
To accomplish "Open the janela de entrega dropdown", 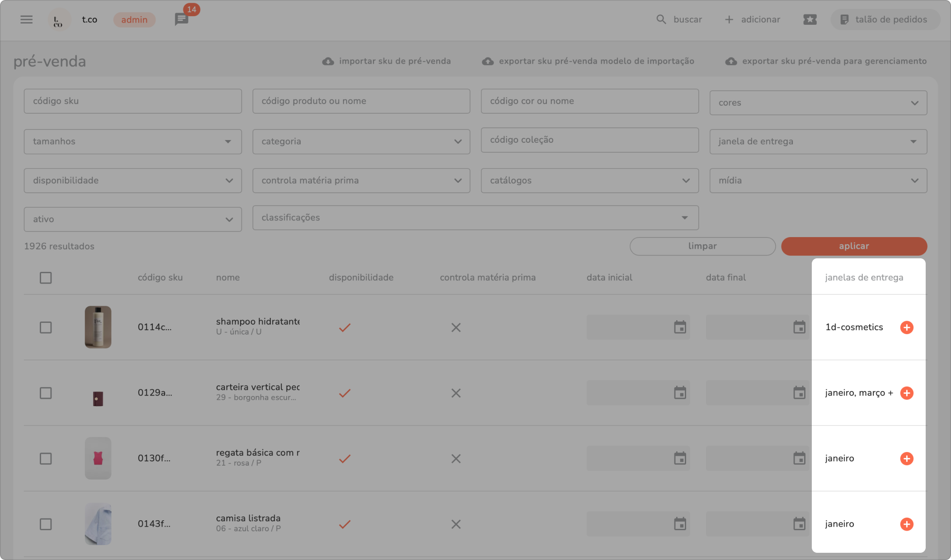I will [818, 142].
